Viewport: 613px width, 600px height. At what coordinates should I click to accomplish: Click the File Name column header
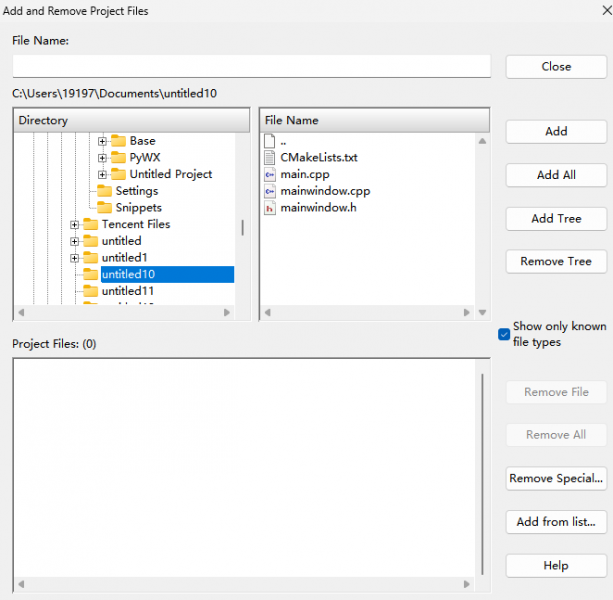[x=375, y=120]
